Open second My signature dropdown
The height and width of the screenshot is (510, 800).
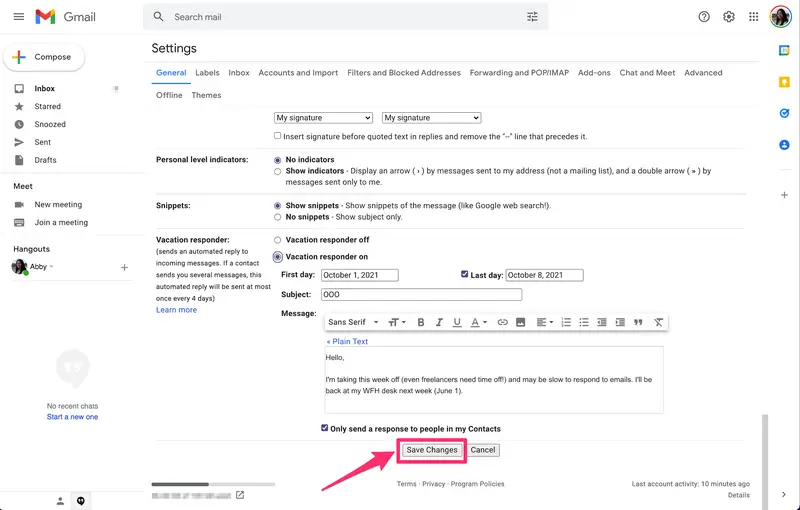coord(431,118)
